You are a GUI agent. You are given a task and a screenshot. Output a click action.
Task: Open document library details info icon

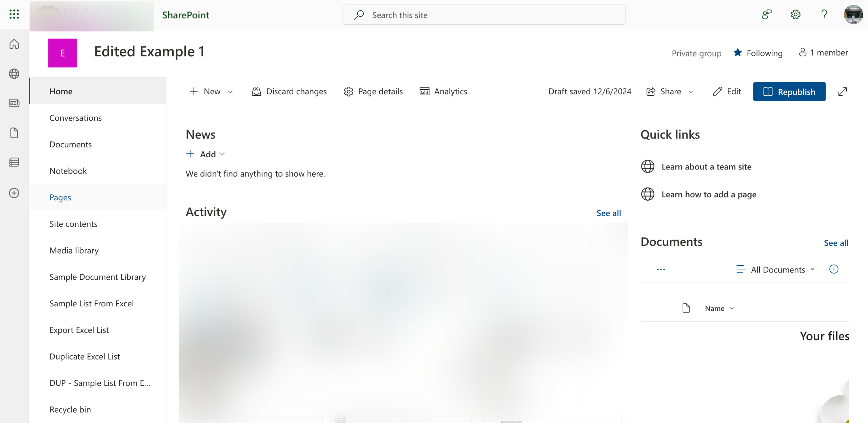coord(834,269)
